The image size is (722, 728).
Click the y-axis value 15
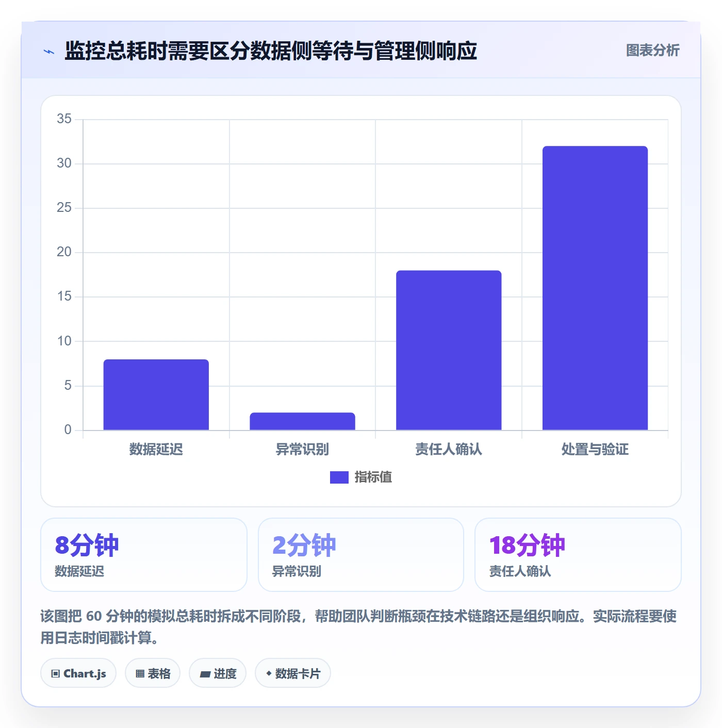[64, 296]
